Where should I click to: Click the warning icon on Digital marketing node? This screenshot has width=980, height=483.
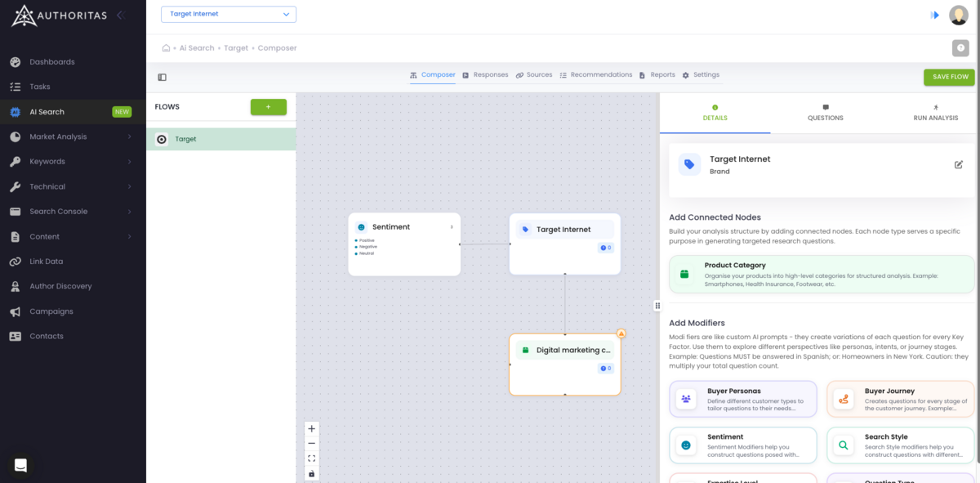(621, 333)
